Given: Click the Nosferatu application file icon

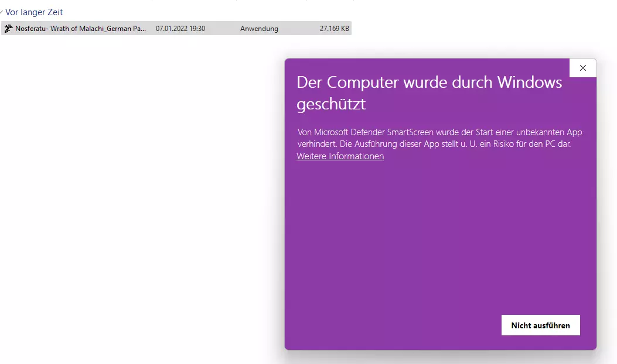Looking at the screenshot, I should tap(8, 28).
